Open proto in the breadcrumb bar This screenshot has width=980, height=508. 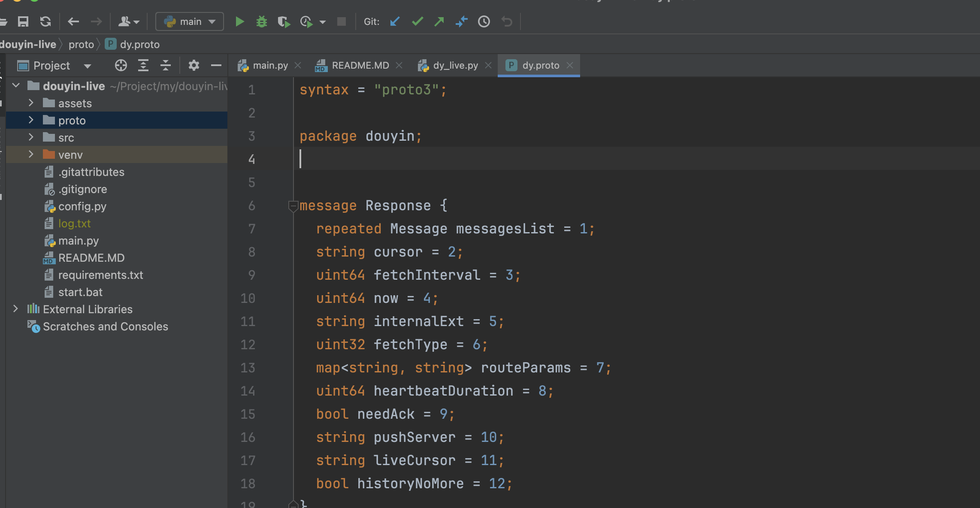[81, 44]
